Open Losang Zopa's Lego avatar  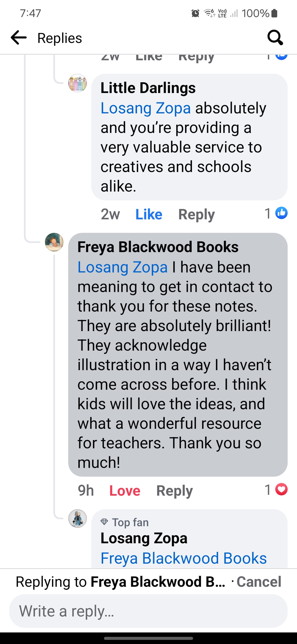pyautogui.click(x=78, y=518)
